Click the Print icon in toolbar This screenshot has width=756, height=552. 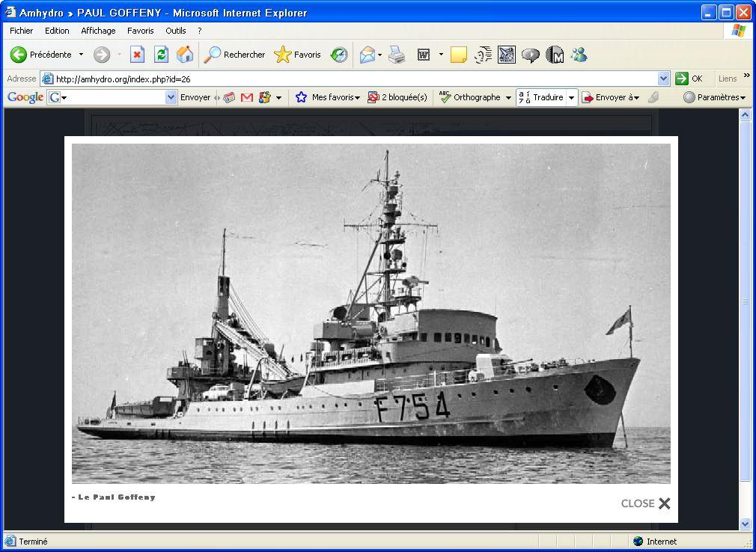click(x=397, y=55)
